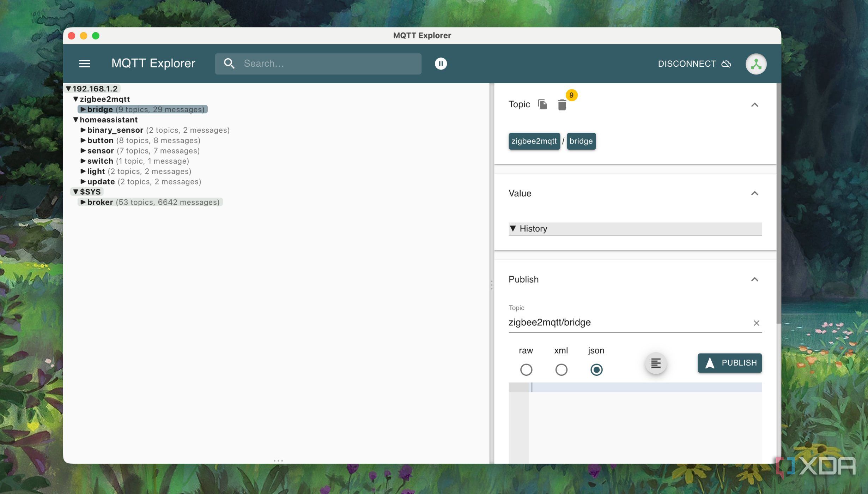
Task: Click the vertical panel divider handle
Action: [x=491, y=285]
